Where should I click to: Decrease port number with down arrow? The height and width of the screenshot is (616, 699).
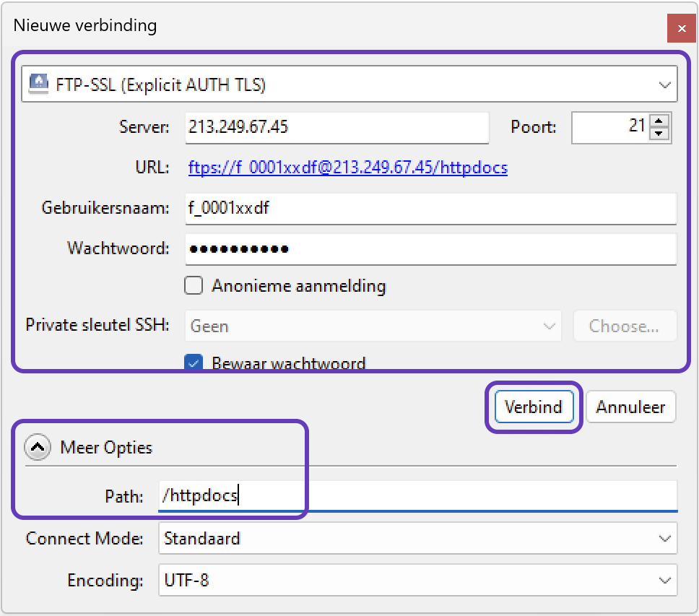(659, 134)
